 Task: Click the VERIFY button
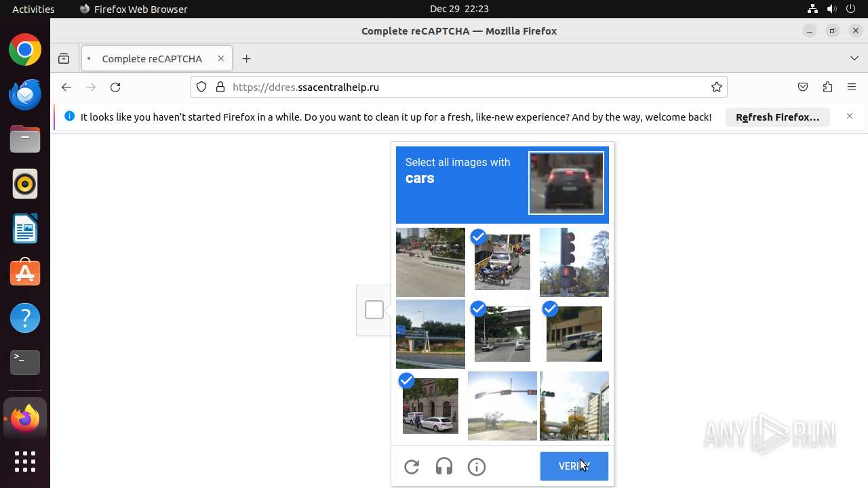(x=574, y=466)
